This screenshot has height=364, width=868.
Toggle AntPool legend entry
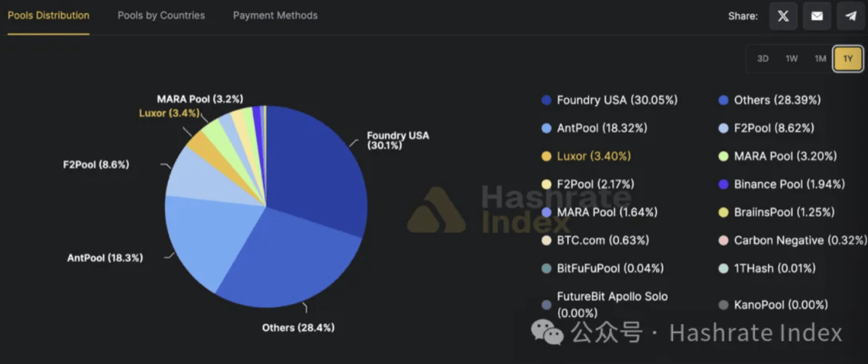click(x=601, y=128)
